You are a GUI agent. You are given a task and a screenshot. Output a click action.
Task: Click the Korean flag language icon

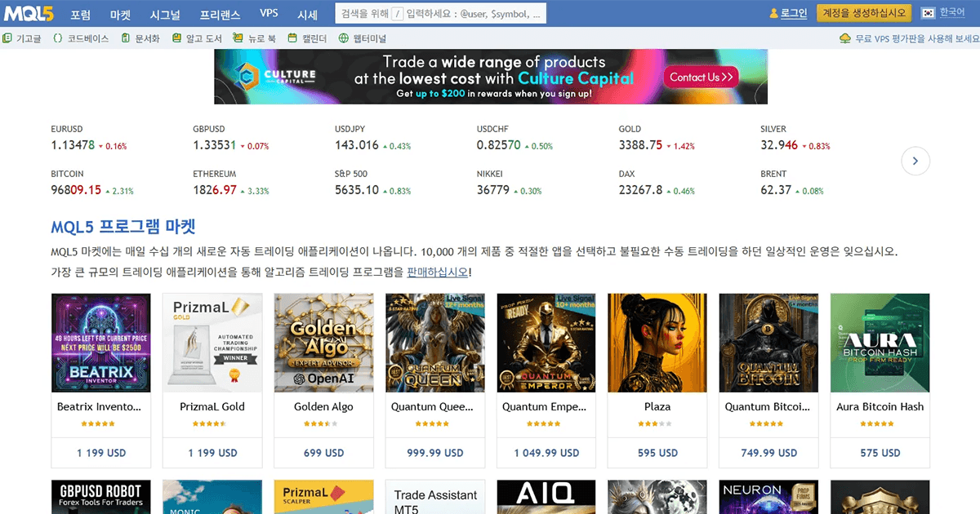click(928, 13)
